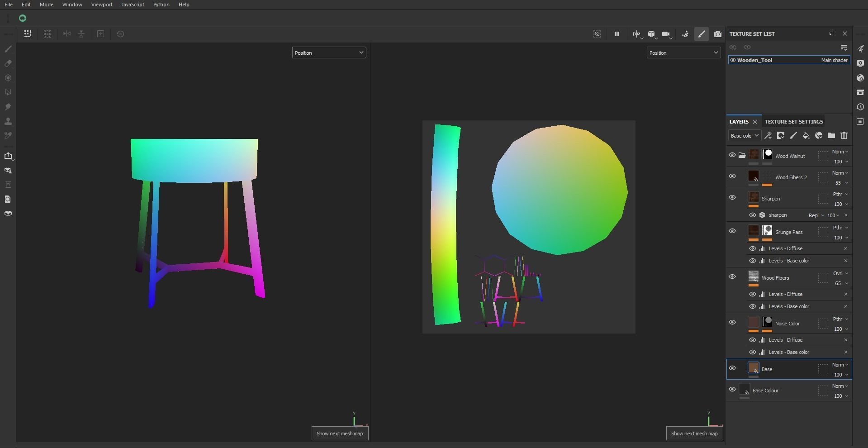Click the Main shader button for Wooden_Tool
The height and width of the screenshot is (448, 868).
(x=835, y=60)
